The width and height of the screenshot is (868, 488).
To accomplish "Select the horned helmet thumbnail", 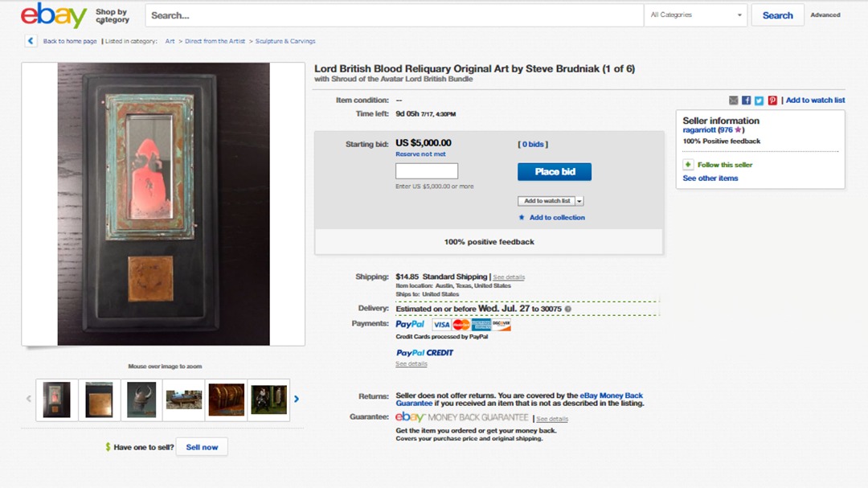I will pyautogui.click(x=141, y=400).
